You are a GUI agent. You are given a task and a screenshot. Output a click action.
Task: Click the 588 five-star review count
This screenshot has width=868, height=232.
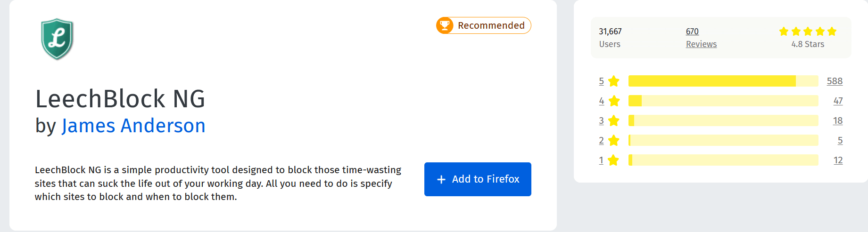(x=835, y=81)
